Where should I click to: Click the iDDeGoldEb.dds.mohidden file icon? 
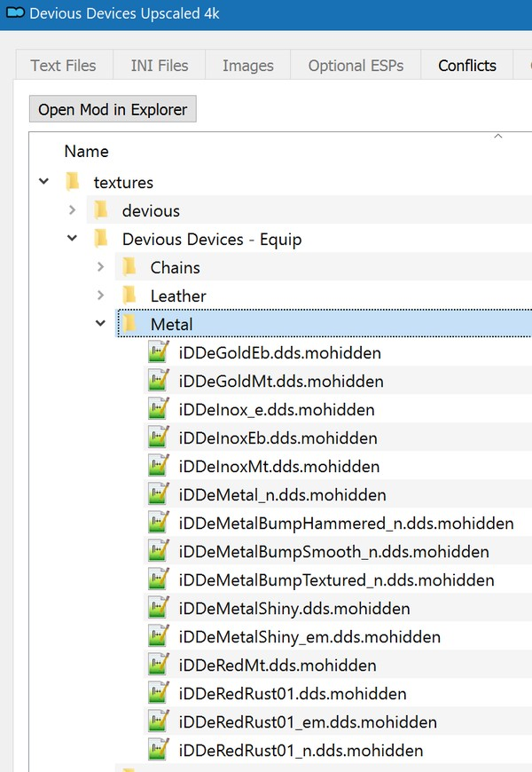(159, 353)
